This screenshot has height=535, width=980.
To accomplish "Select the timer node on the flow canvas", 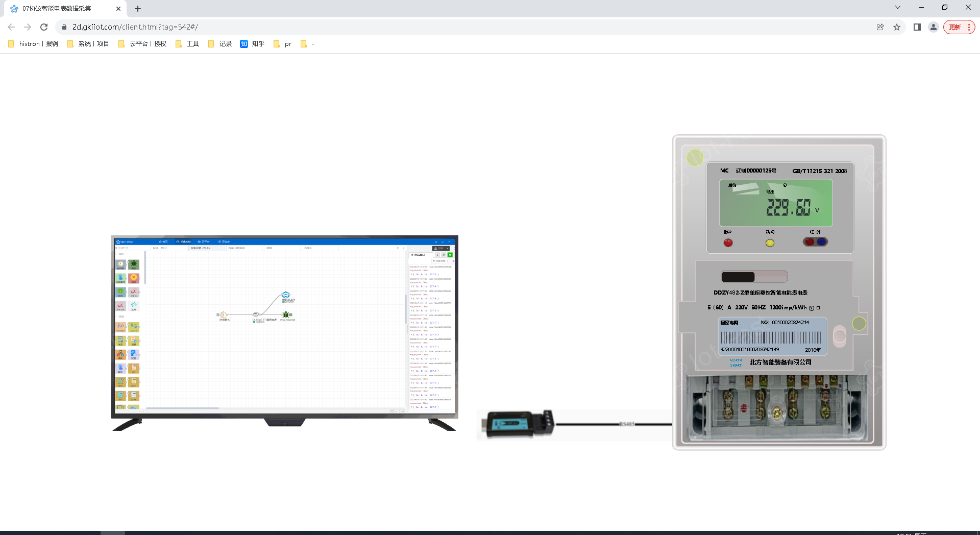I will 223,315.
